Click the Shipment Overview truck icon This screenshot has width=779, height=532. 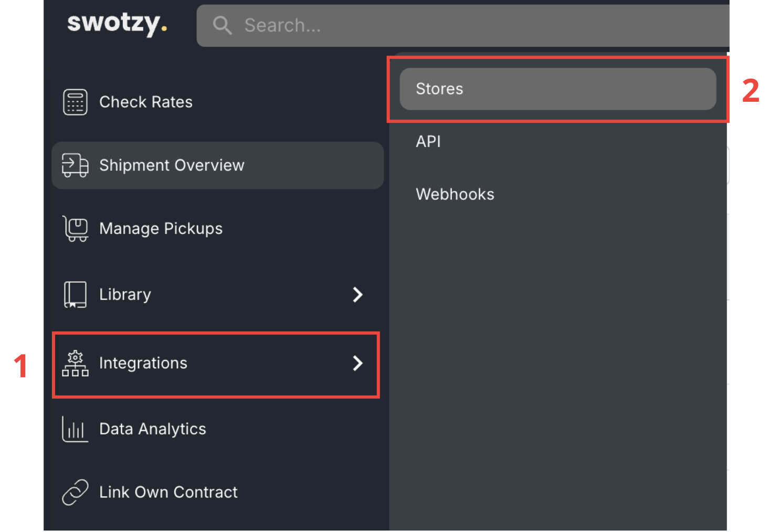coord(75,165)
